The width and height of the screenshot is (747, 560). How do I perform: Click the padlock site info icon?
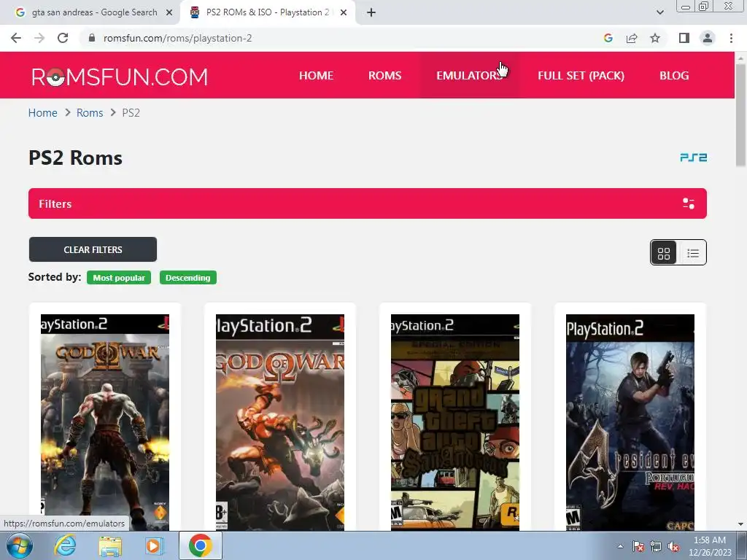(x=92, y=38)
